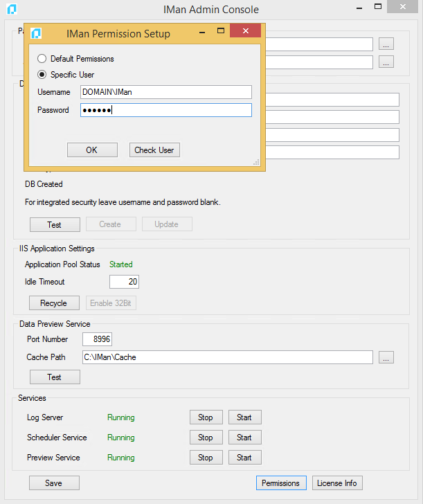This screenshot has height=504, width=423.
Task: Click the IMan Admin Console logo icon
Action: click(x=11, y=10)
